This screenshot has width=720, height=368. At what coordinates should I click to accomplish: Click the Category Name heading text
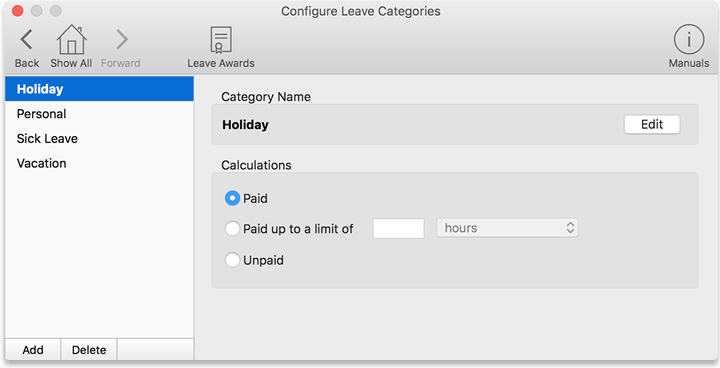click(x=266, y=97)
